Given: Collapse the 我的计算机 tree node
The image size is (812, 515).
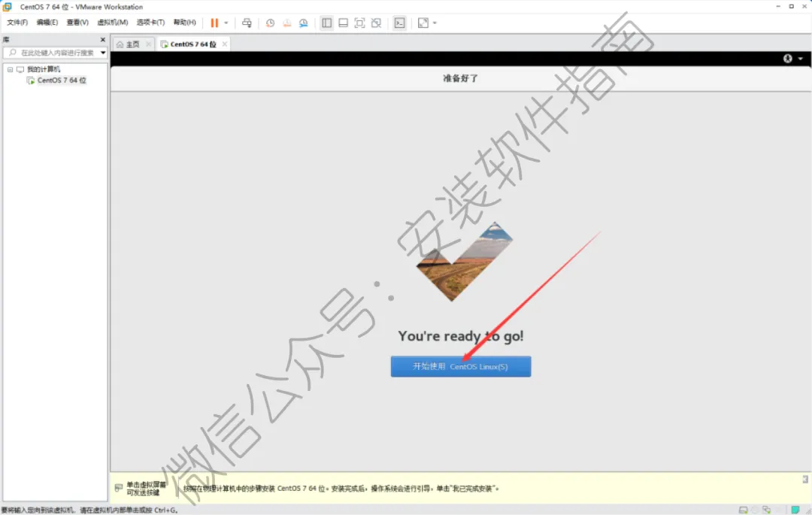Looking at the screenshot, I should (10, 69).
